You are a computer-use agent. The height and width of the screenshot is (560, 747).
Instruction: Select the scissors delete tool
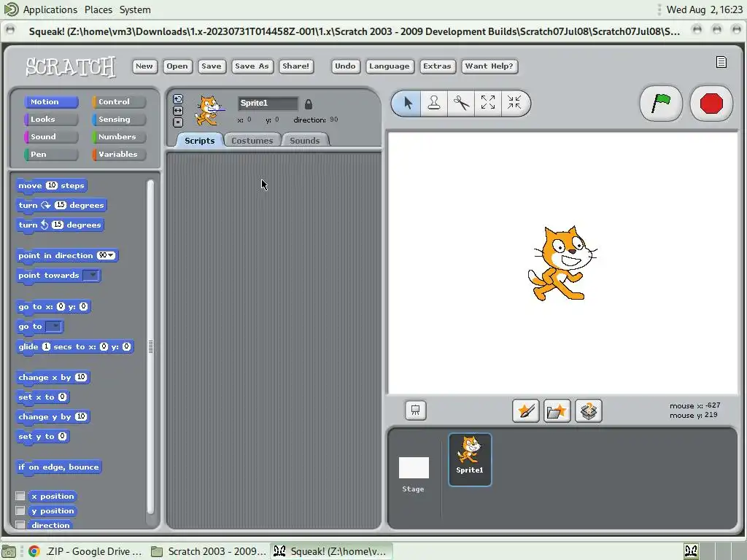point(461,103)
